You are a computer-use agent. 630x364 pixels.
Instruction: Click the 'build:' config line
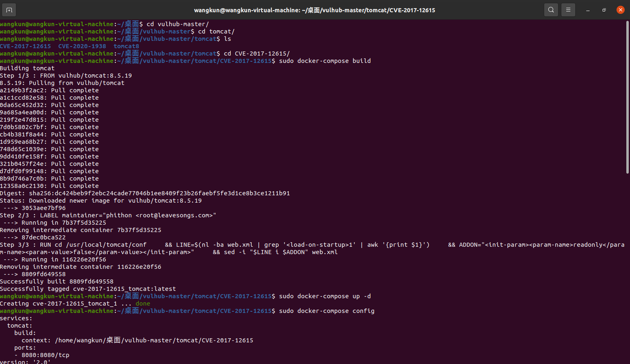coord(25,333)
